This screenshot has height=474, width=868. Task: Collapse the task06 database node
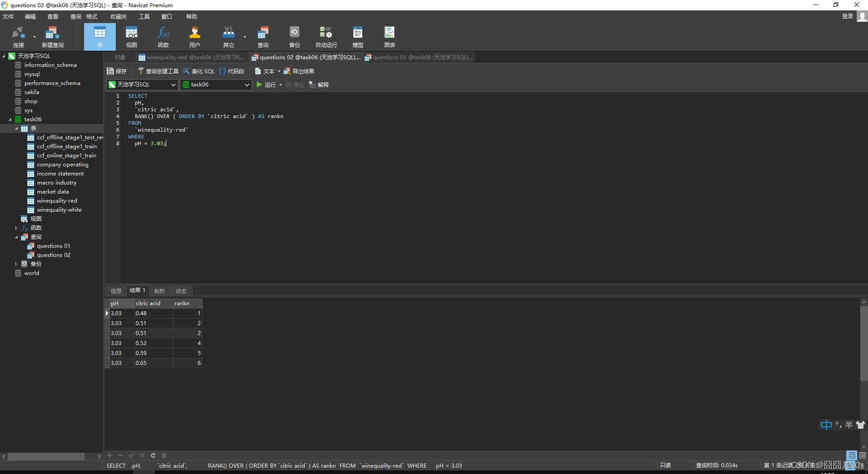(x=10, y=119)
